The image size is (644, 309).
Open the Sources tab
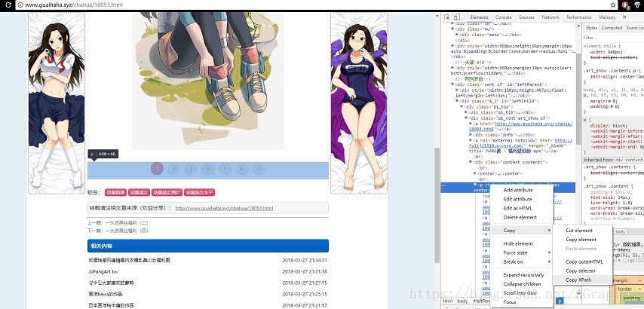[x=526, y=17]
